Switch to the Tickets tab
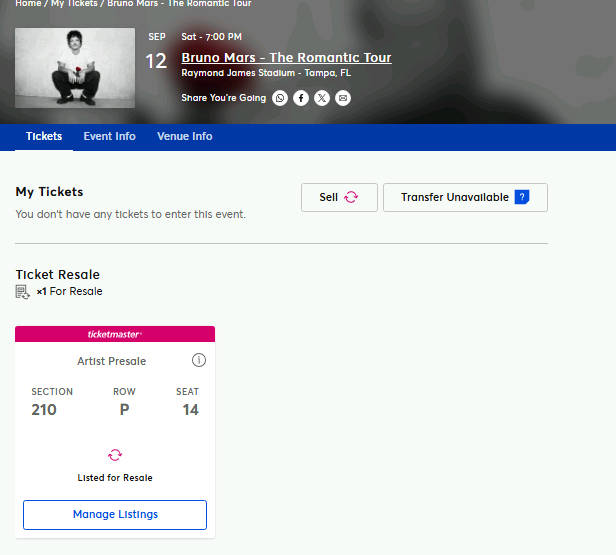The image size is (616, 555). (44, 136)
